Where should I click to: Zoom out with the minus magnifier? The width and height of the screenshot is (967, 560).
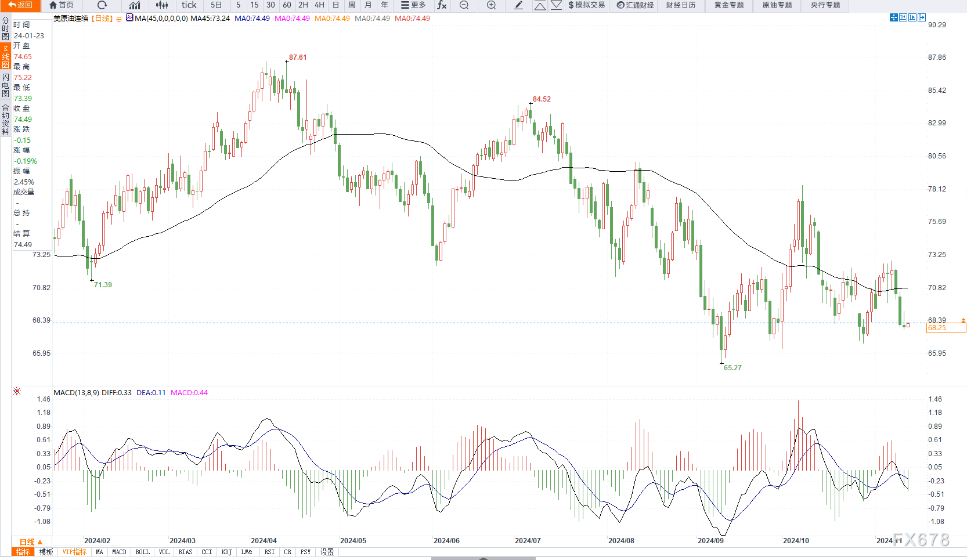pyautogui.click(x=464, y=5)
